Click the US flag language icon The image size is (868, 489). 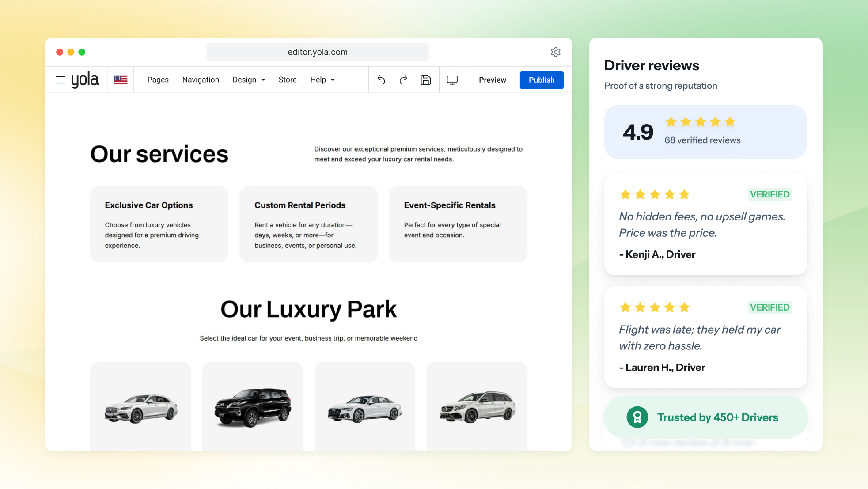(121, 80)
